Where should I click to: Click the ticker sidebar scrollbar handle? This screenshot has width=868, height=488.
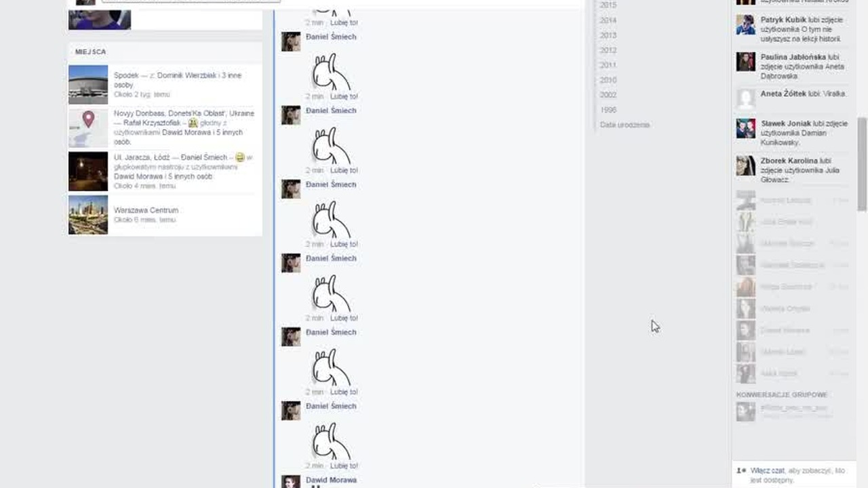coord(863,164)
